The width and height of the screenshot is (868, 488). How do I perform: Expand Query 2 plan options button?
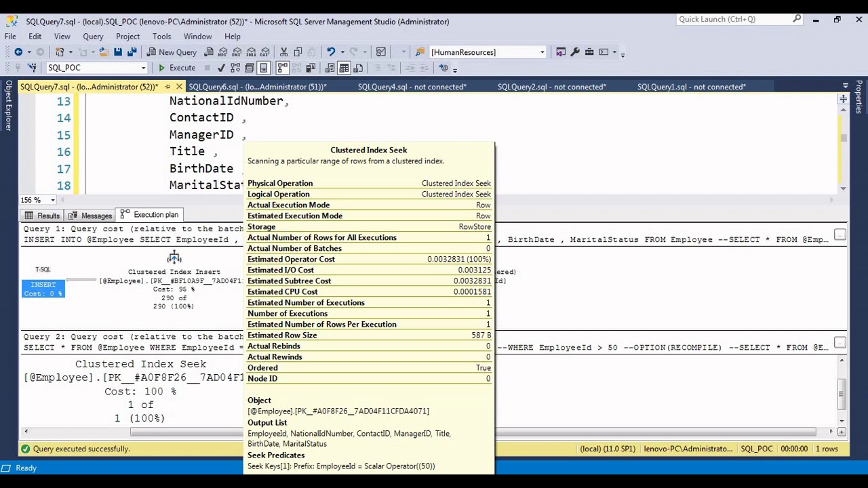click(x=840, y=342)
